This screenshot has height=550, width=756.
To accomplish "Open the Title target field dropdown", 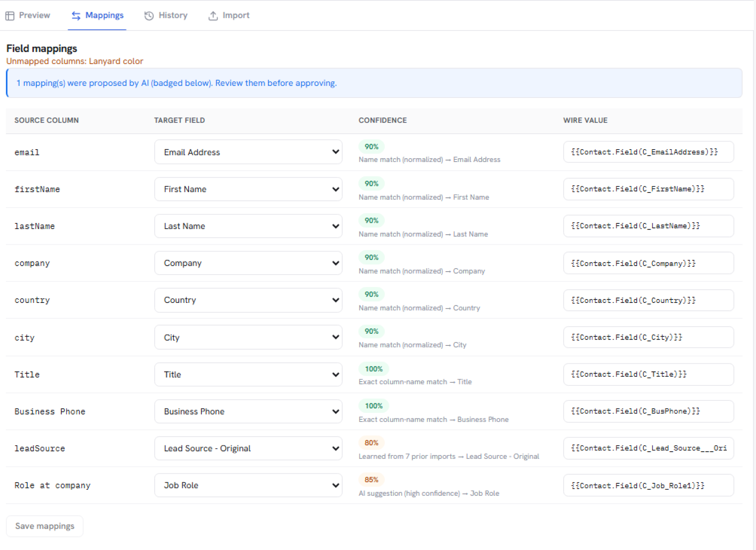I will 248,374.
